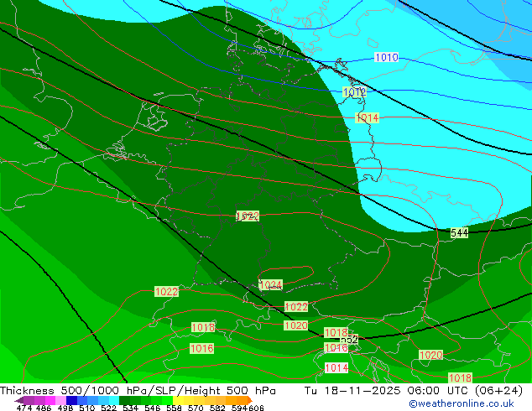Click the bright magenta legend swatch

point(50,400)
